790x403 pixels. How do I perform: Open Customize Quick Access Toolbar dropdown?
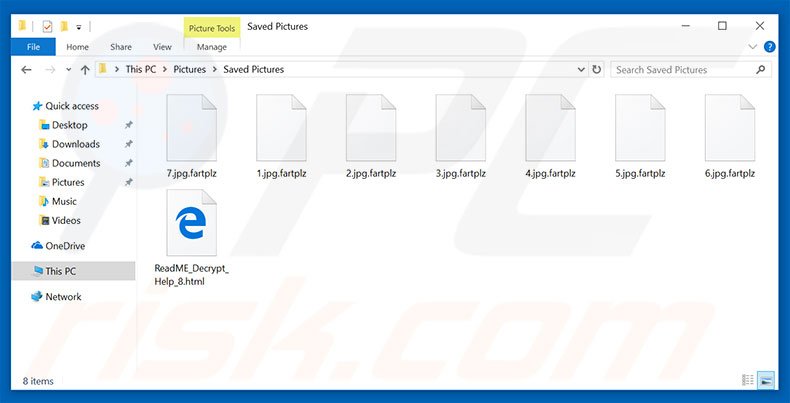pyautogui.click(x=79, y=27)
